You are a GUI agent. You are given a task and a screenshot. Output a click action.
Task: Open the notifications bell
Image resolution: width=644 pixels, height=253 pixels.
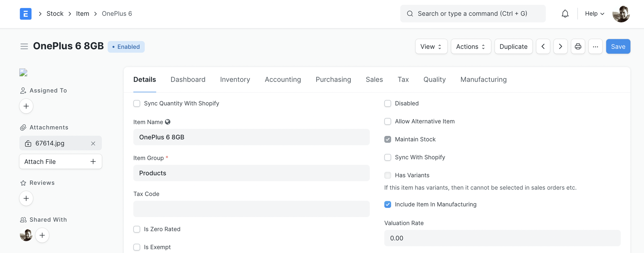click(x=565, y=14)
